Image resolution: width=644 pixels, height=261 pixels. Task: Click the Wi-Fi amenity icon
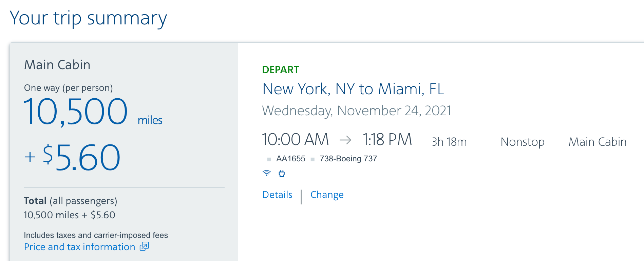click(x=267, y=174)
